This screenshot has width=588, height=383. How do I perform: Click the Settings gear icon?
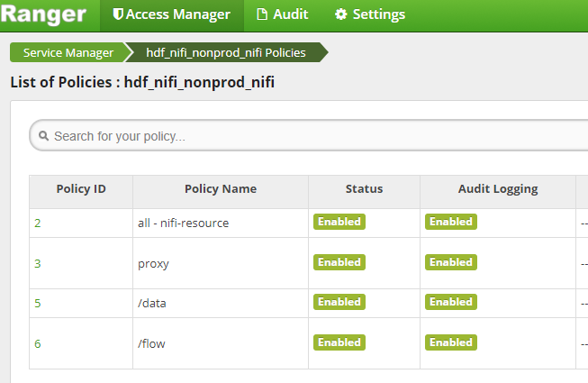click(x=340, y=15)
